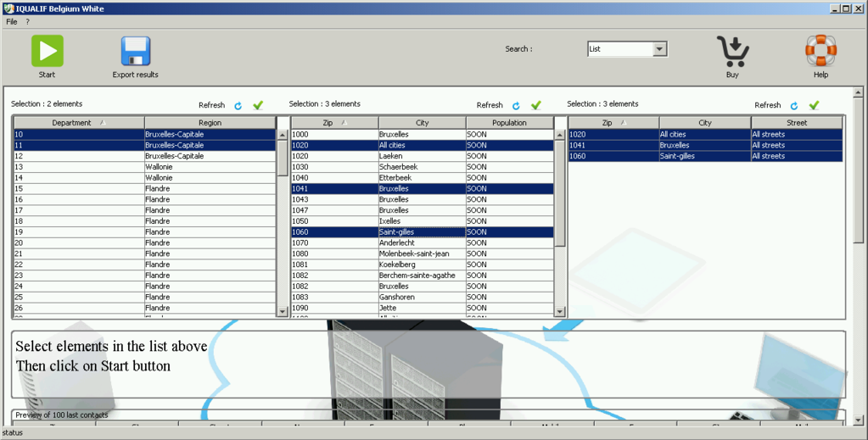Refresh the Street list with blue arrow
The width and height of the screenshot is (868, 440).
[794, 105]
